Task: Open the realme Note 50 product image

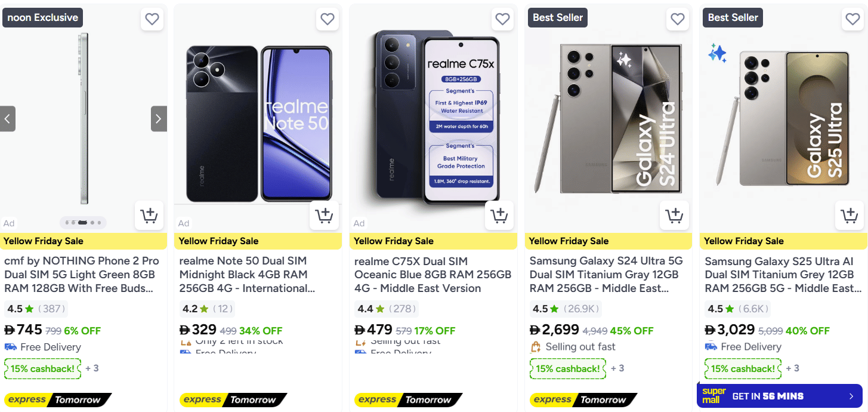Action: coord(258,124)
